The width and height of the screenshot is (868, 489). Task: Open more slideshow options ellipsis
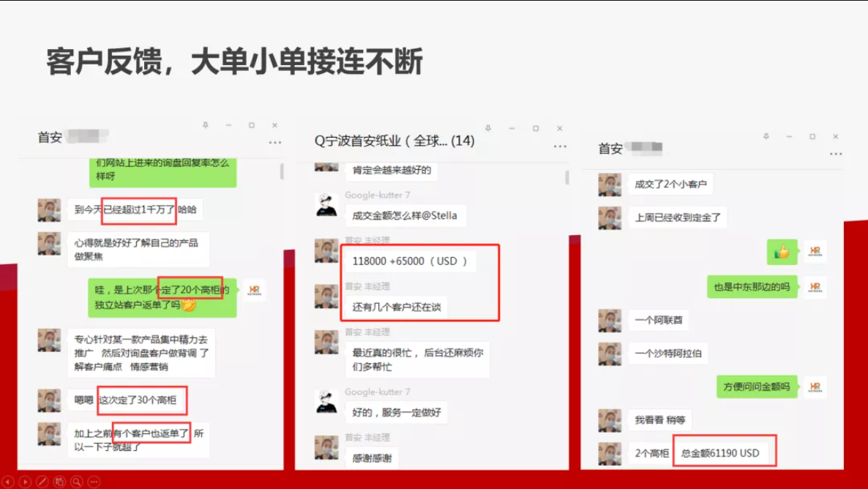[94, 482]
